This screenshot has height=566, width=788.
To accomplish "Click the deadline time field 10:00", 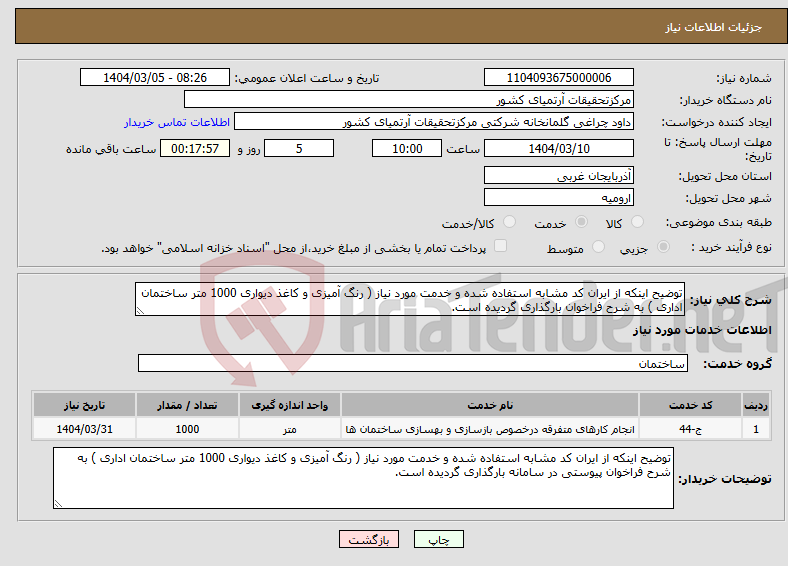I will coord(407,148).
